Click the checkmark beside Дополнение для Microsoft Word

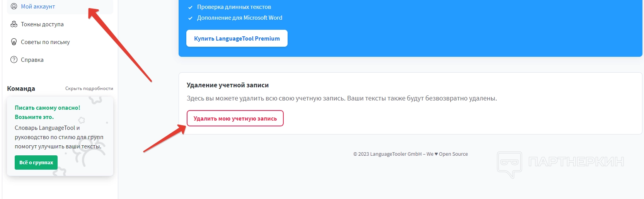(190, 18)
